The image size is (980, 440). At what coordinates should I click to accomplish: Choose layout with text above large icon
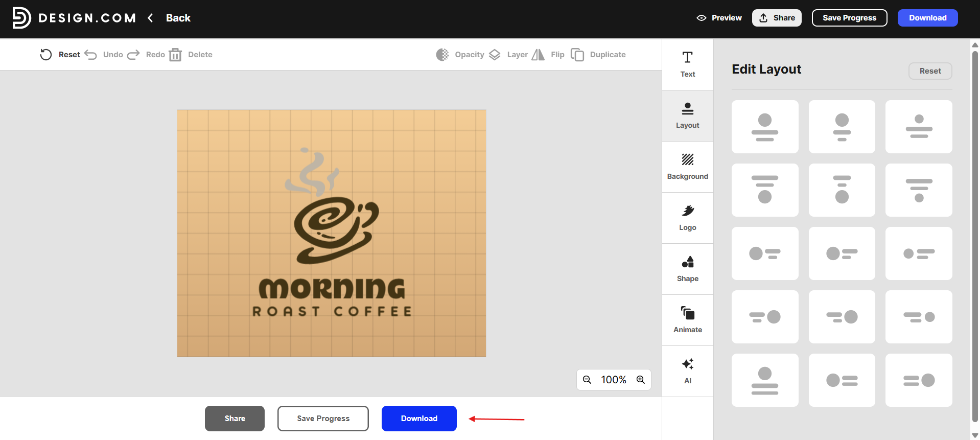(765, 190)
